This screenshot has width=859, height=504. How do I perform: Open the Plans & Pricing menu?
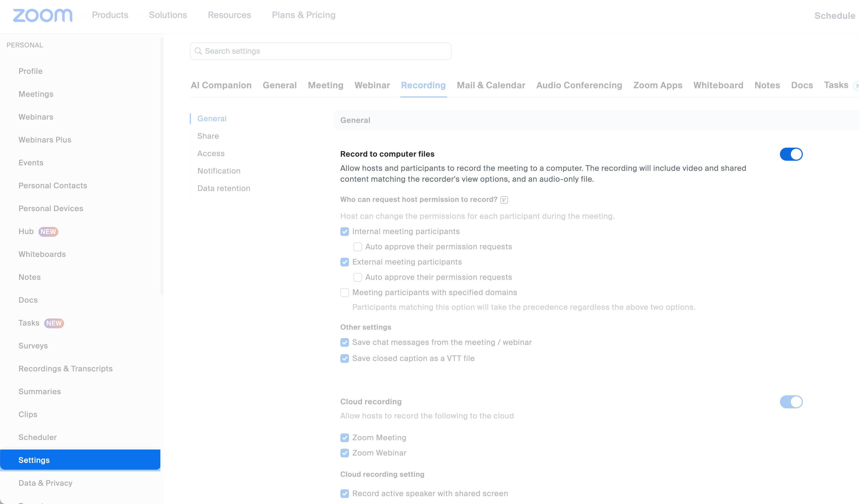click(x=303, y=15)
